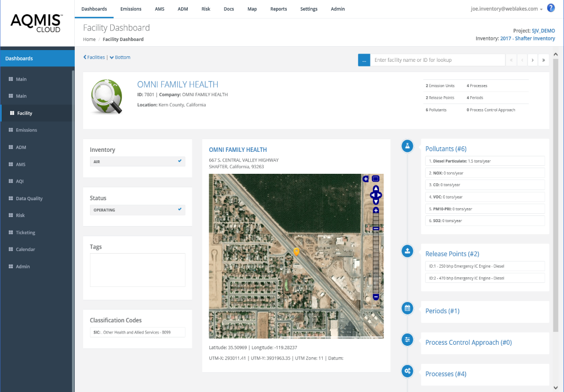
Task: Pan the map left with arrow
Action: 372,195
